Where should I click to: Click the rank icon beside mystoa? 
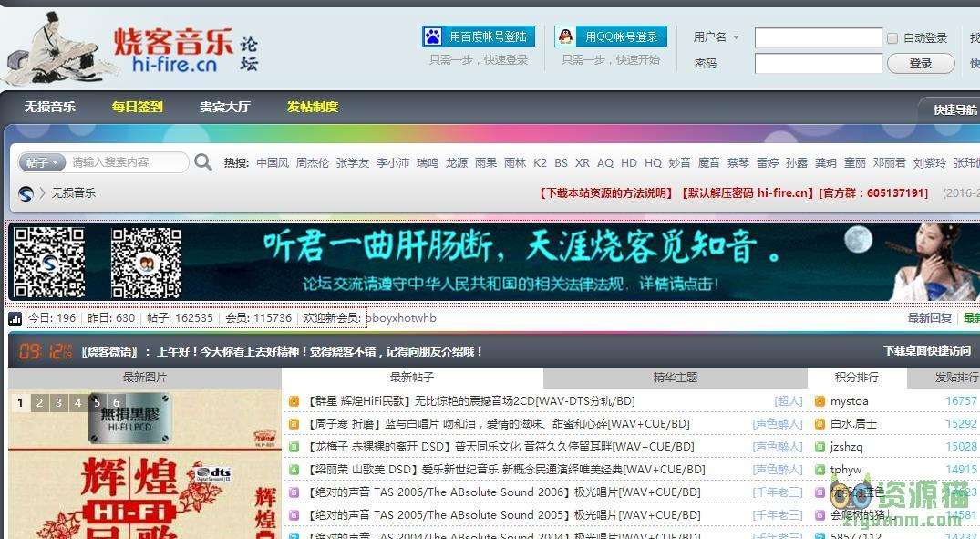[x=820, y=401]
